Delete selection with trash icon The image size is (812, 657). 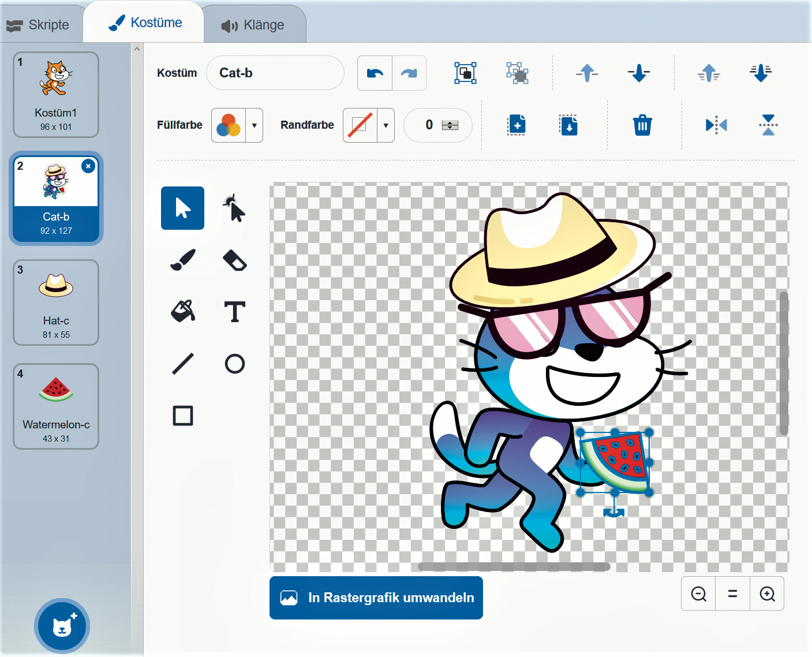coord(642,125)
